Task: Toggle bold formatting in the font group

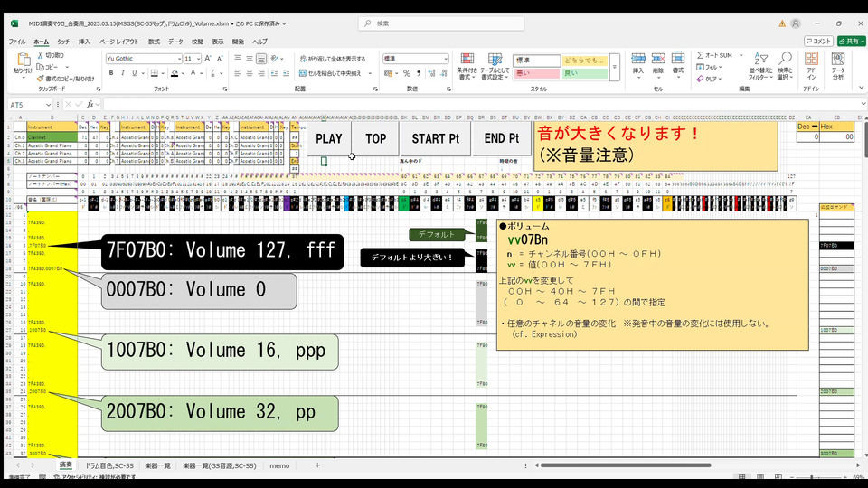Action: (x=109, y=73)
